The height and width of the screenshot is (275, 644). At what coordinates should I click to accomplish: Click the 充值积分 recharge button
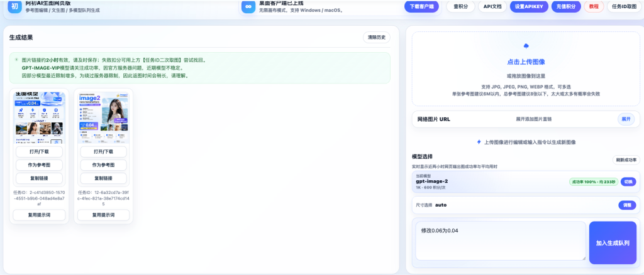click(566, 6)
